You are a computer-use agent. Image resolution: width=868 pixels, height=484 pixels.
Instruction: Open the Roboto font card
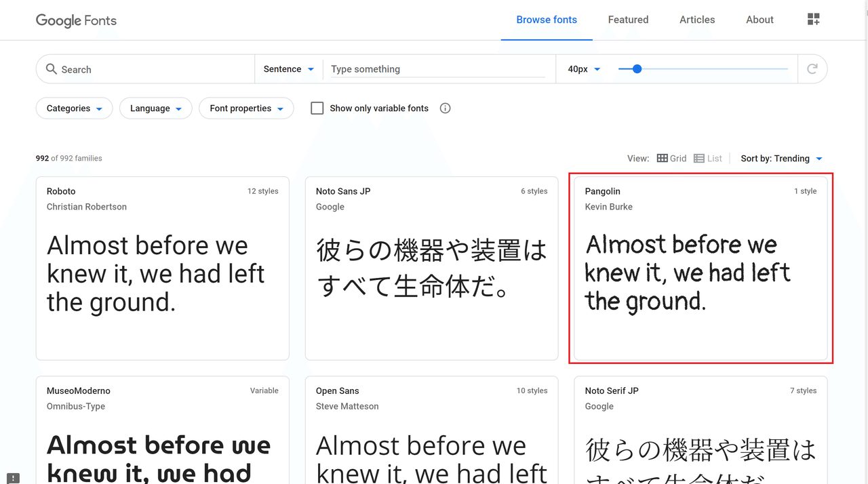tap(163, 268)
